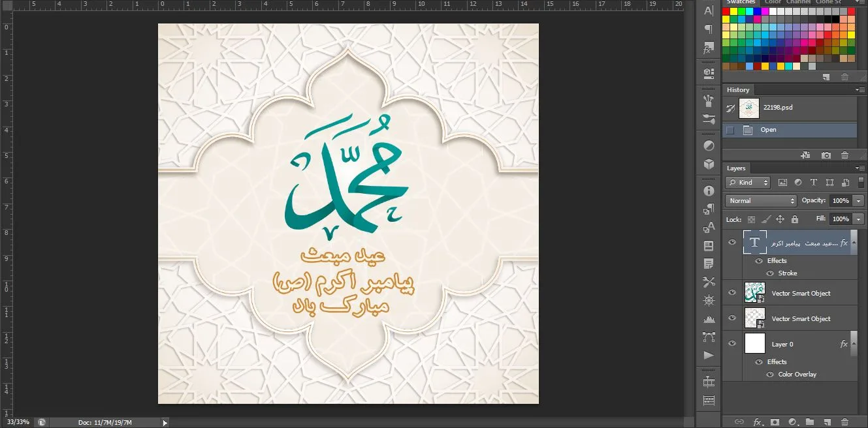This screenshot has width=868, height=428.
Task: Pick the yellow swatch in top row
Action: 733,11
